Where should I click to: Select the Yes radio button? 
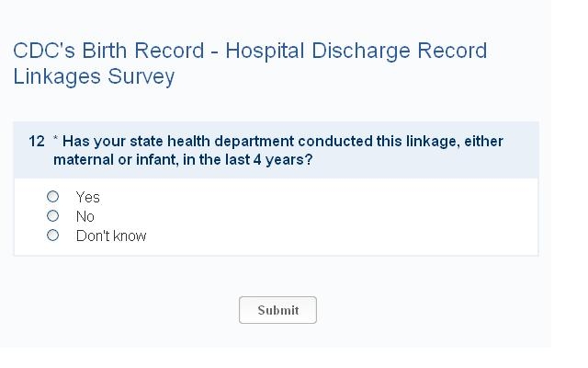point(53,197)
